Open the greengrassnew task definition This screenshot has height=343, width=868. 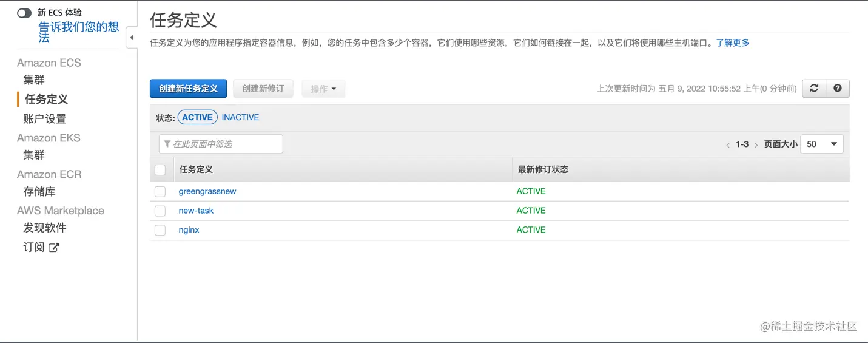coord(207,191)
